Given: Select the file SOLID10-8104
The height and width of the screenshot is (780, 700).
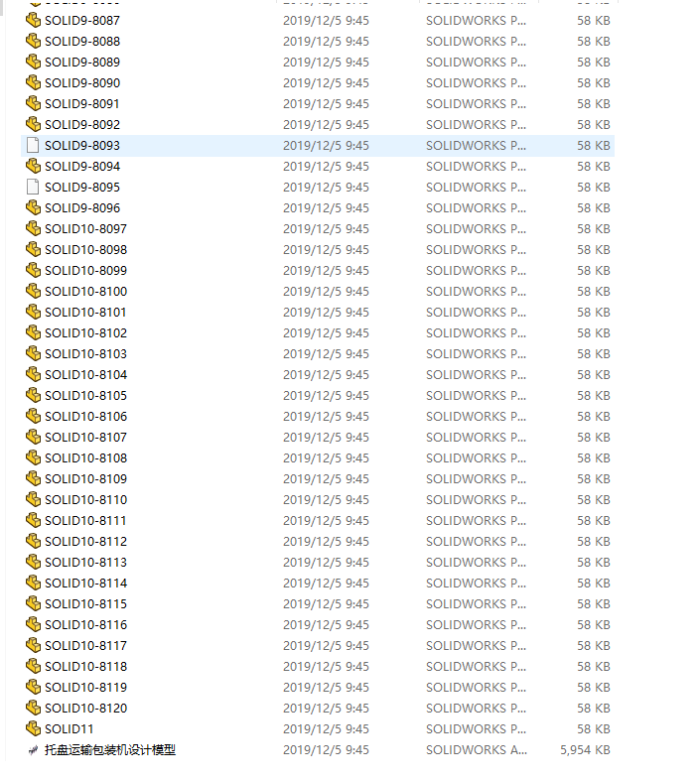Looking at the screenshot, I should pyautogui.click(x=85, y=374).
